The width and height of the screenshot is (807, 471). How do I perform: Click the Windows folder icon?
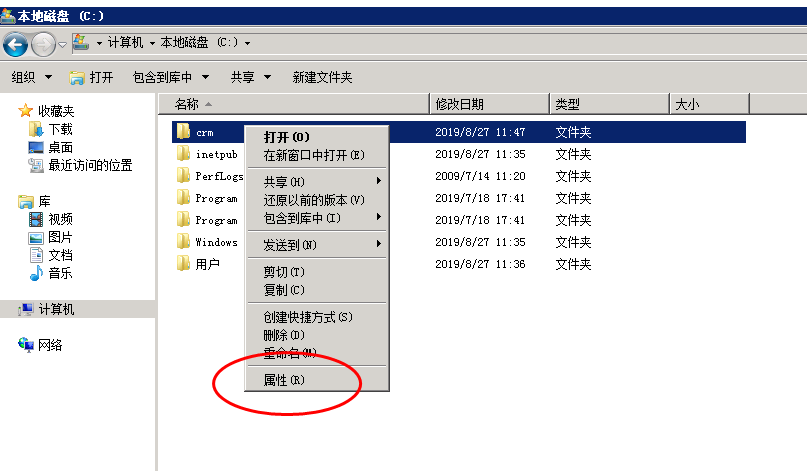tap(183, 241)
